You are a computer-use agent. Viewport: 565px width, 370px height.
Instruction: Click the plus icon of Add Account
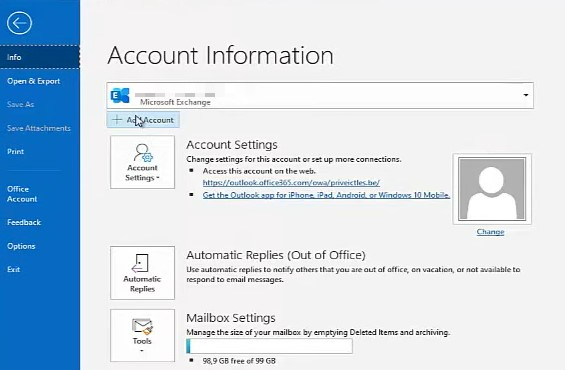click(x=117, y=120)
